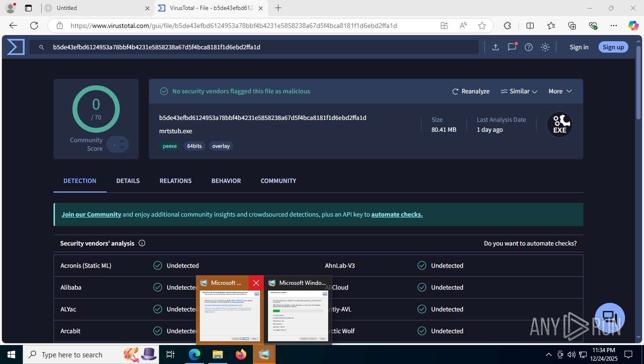Expand the Similar dropdown

click(x=519, y=91)
